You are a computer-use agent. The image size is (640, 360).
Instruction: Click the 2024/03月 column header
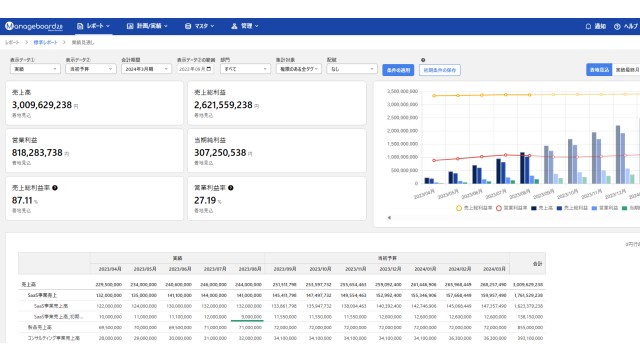tap(494, 269)
